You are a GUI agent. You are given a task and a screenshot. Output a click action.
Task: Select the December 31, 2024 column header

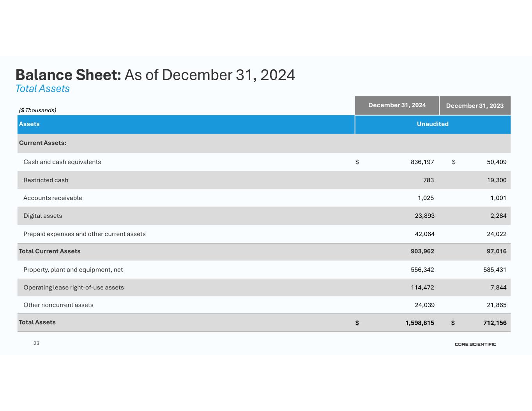pyautogui.click(x=397, y=105)
